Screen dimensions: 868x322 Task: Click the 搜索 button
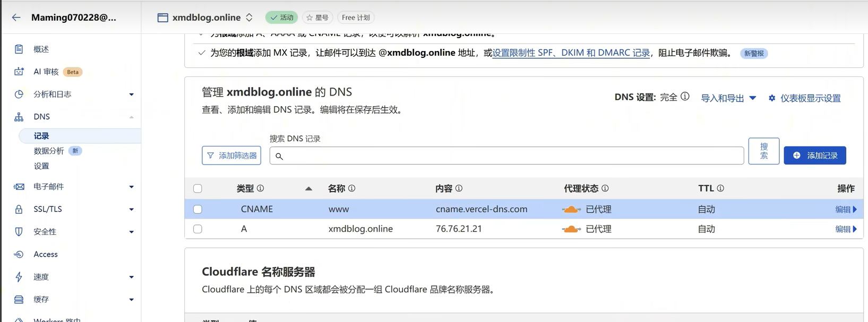763,151
